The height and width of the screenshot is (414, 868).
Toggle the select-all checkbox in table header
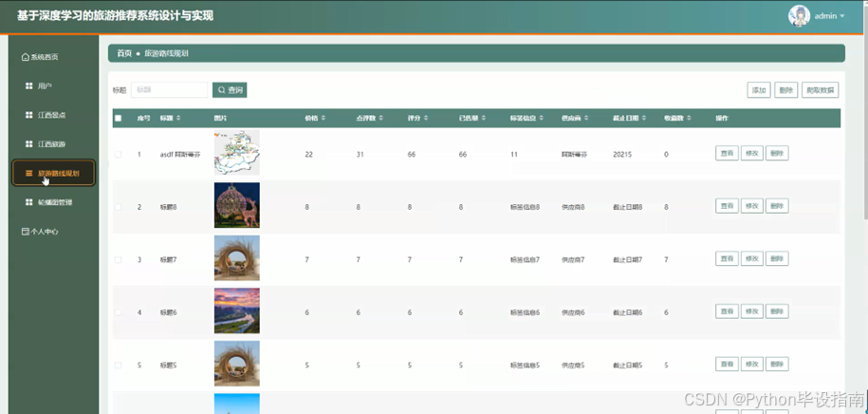tap(118, 118)
